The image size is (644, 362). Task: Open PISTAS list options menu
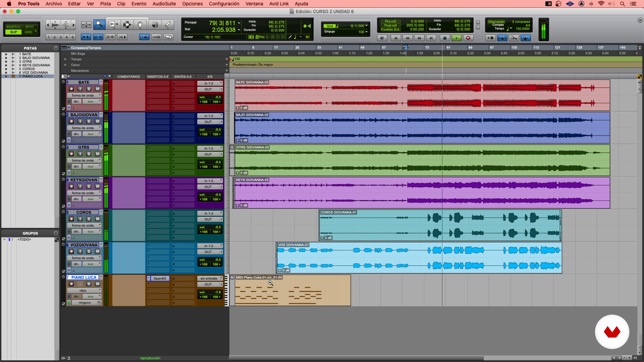coord(56,48)
